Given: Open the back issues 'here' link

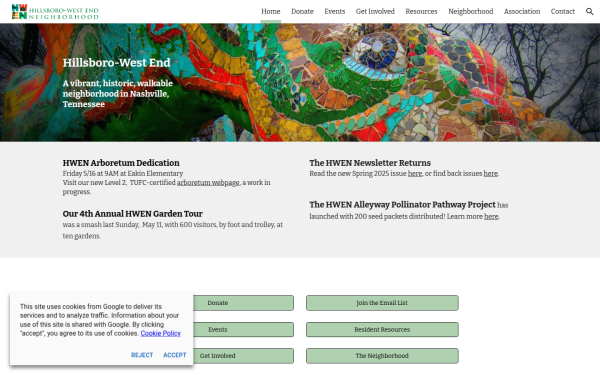Looking at the screenshot, I should [x=491, y=173].
